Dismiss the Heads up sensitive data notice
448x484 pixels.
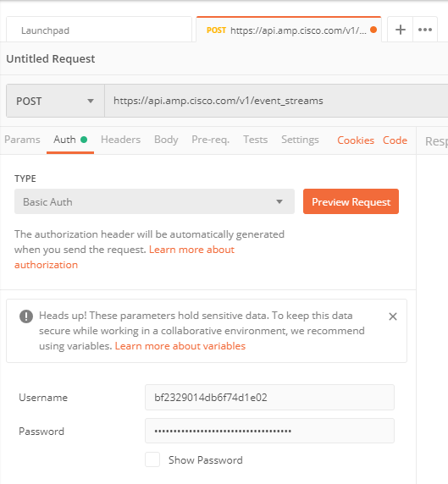[393, 316]
